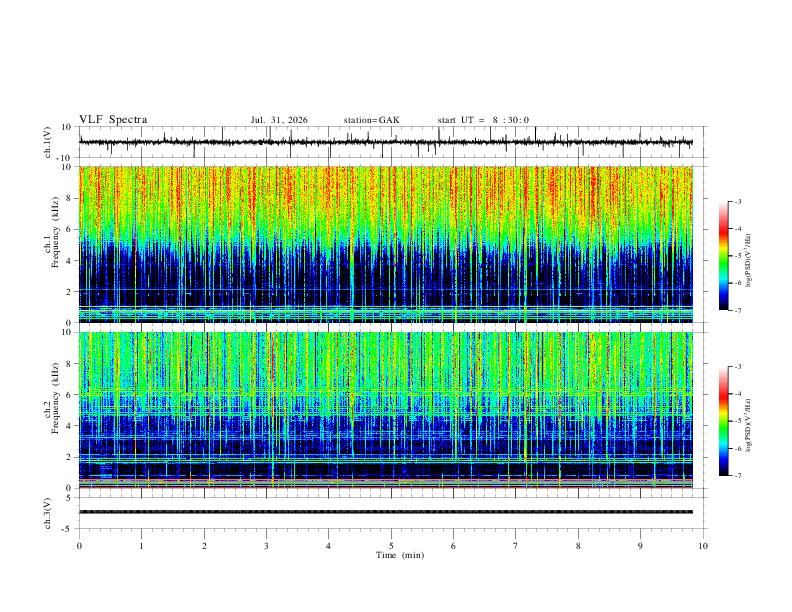Click the ch.2 spectrogram color scale bar

pyautogui.click(x=723, y=421)
